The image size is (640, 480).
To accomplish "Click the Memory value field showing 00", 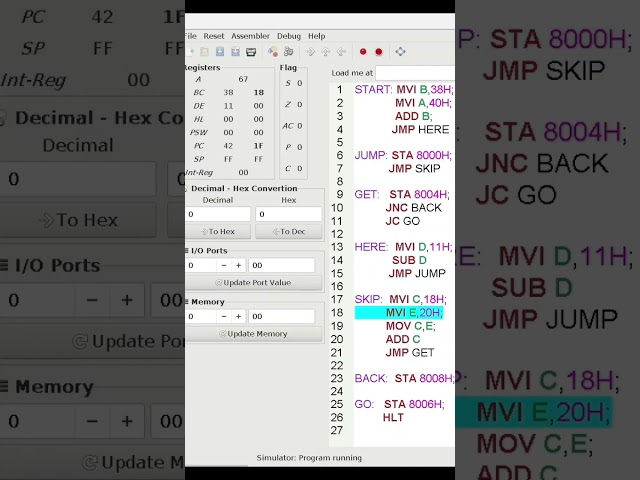I will [282, 316].
